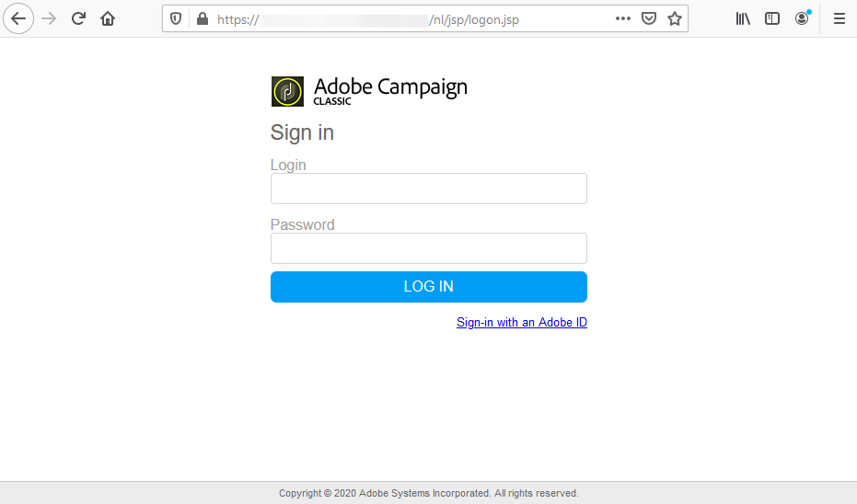The image size is (857, 504).
Task: Click the Password field label
Action: click(302, 224)
